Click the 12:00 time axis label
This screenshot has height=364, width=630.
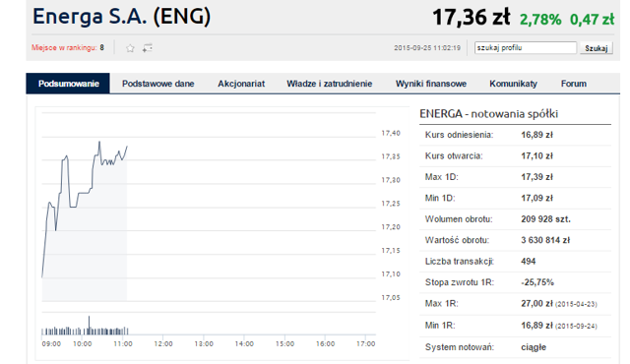pos(163,344)
